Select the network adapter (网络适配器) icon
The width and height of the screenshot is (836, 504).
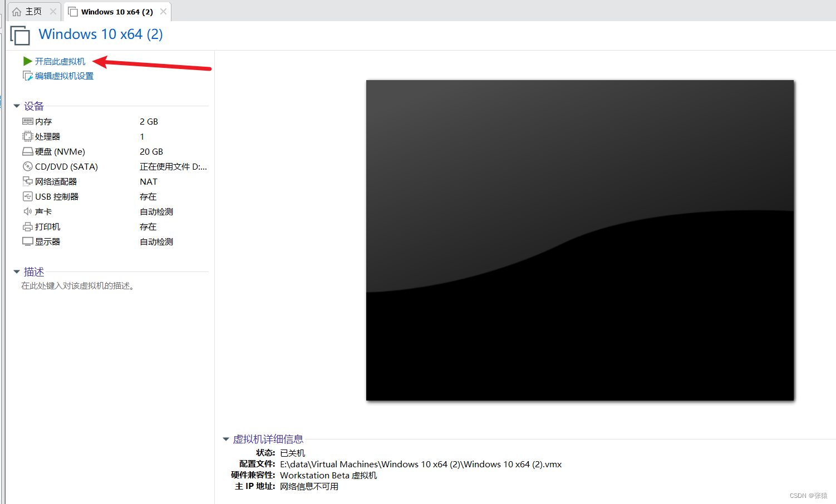coord(28,181)
